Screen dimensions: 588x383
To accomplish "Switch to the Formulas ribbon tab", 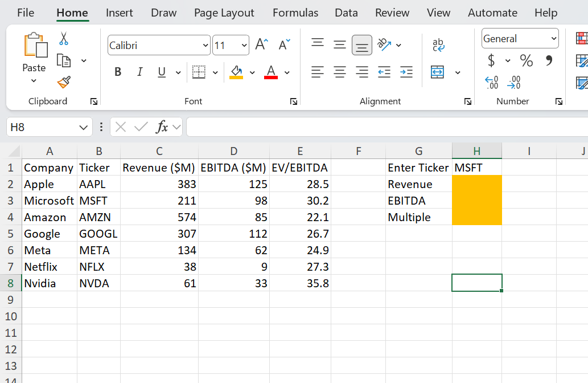I will 295,12.
